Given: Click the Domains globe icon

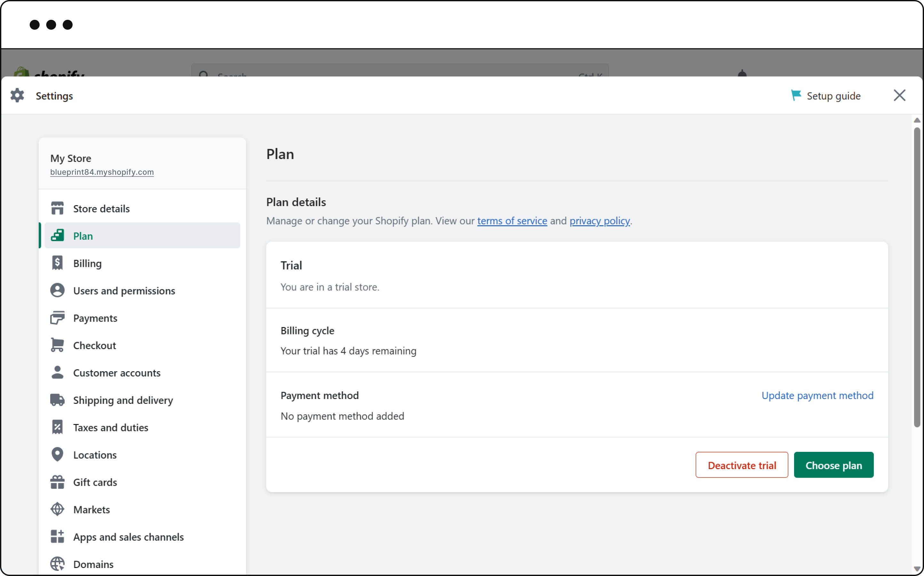Looking at the screenshot, I should coord(57,564).
